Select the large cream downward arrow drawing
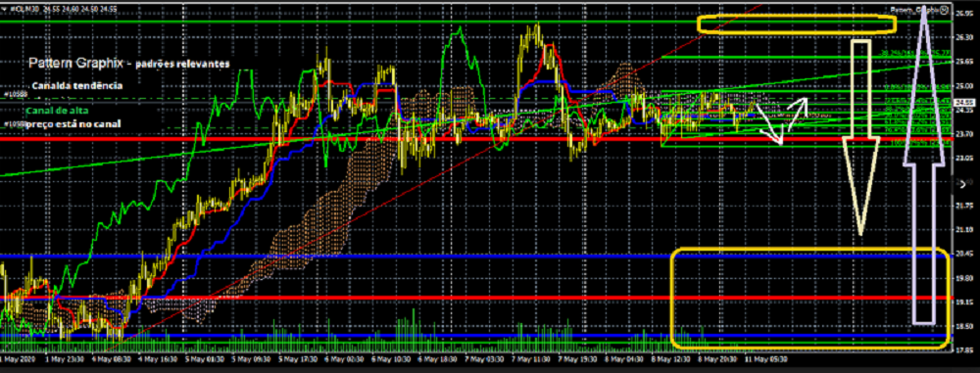Screen dimensions: 980x373 [x=861, y=137]
